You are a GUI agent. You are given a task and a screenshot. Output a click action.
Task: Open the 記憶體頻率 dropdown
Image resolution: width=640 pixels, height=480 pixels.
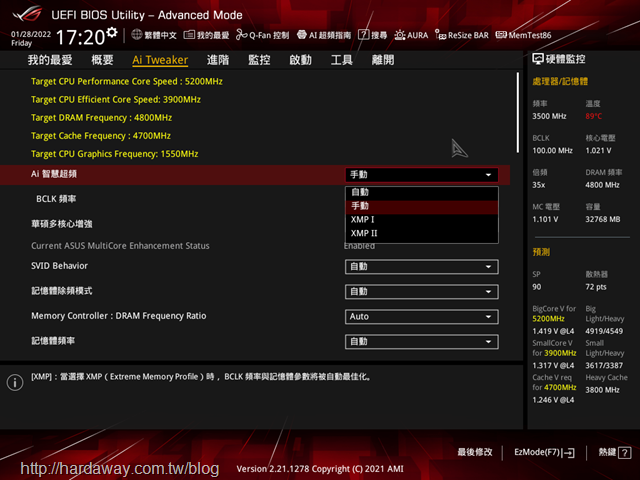pos(422,342)
